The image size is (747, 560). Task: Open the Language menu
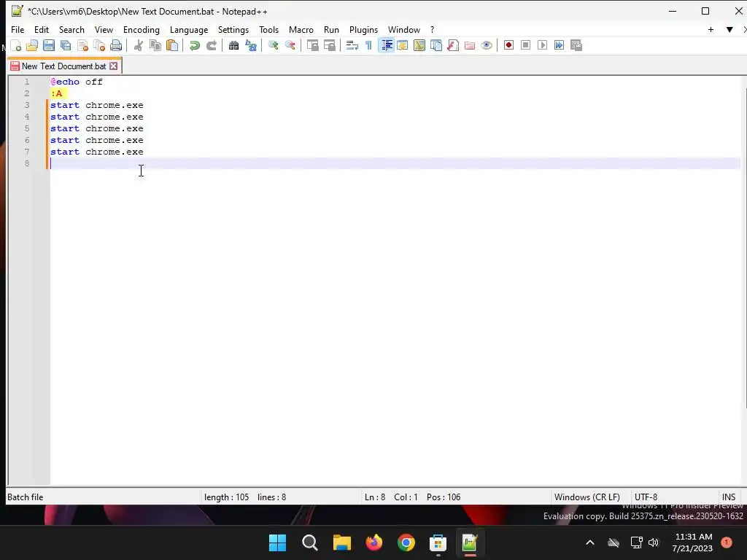tap(189, 29)
